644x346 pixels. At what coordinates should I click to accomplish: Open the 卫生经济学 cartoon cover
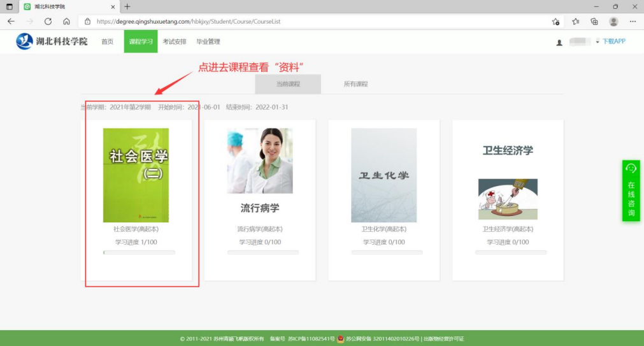pos(508,199)
